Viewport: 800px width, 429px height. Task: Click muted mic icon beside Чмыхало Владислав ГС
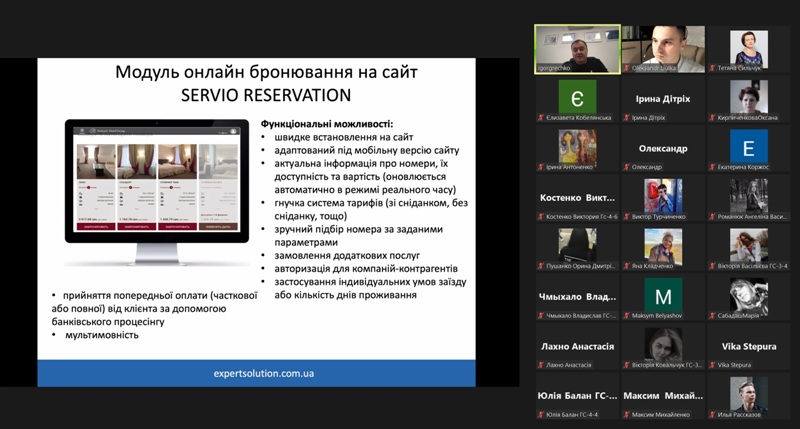click(x=540, y=315)
